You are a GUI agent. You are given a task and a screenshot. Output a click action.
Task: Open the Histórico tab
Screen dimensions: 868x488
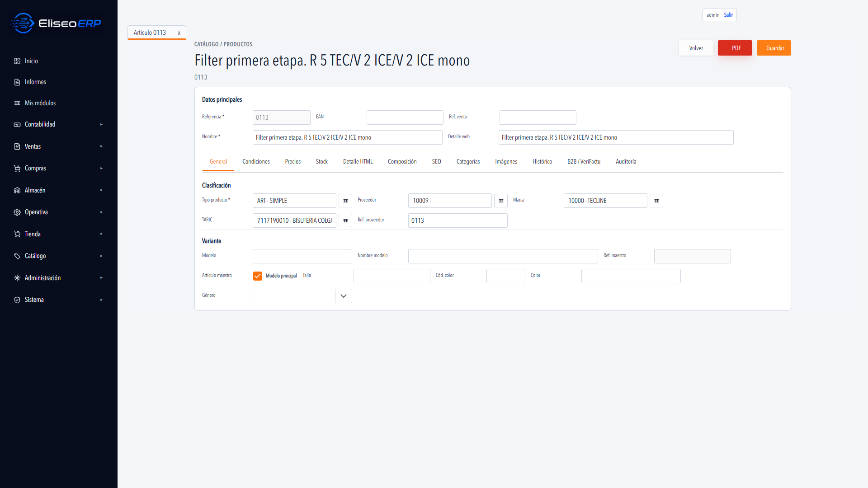point(542,162)
